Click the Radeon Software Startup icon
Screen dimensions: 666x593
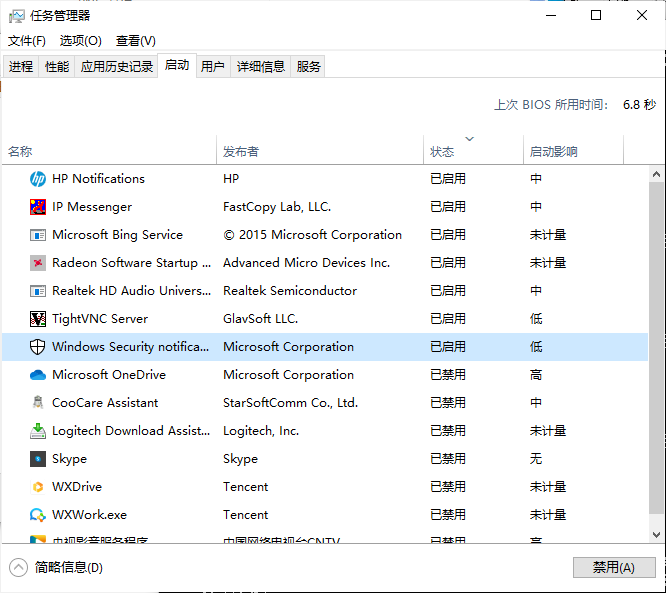click(38, 263)
